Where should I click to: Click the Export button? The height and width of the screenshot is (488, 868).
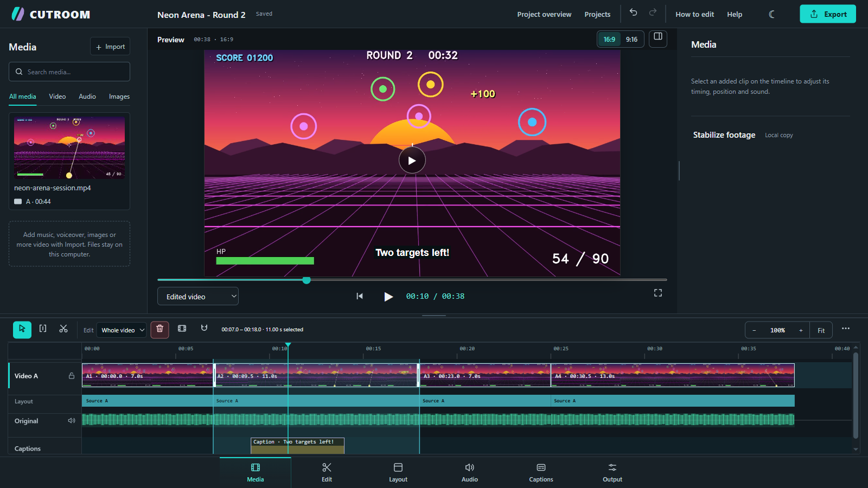[828, 14]
